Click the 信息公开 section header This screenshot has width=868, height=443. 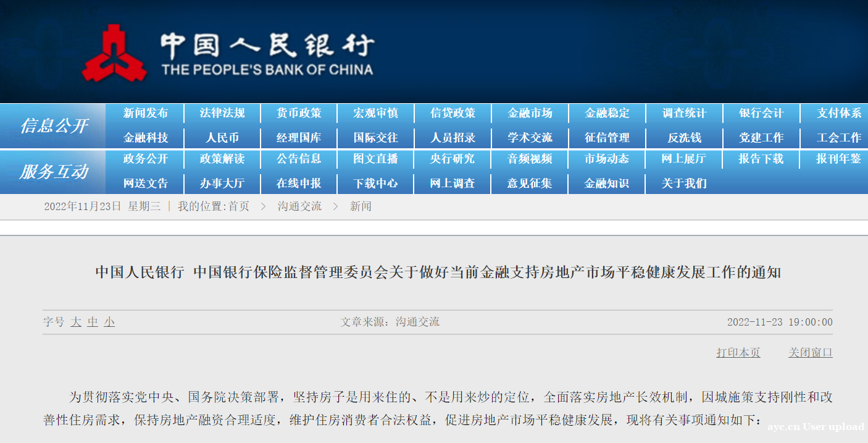(x=54, y=126)
